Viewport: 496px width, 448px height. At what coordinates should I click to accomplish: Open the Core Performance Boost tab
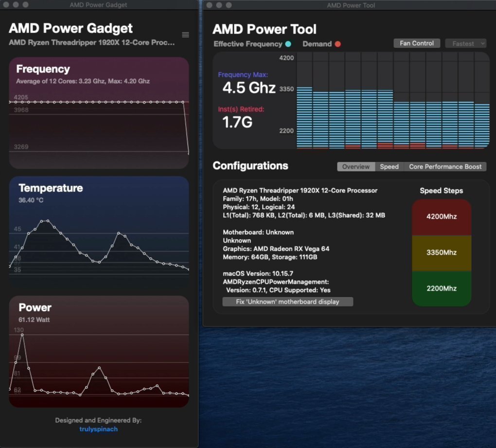point(445,167)
